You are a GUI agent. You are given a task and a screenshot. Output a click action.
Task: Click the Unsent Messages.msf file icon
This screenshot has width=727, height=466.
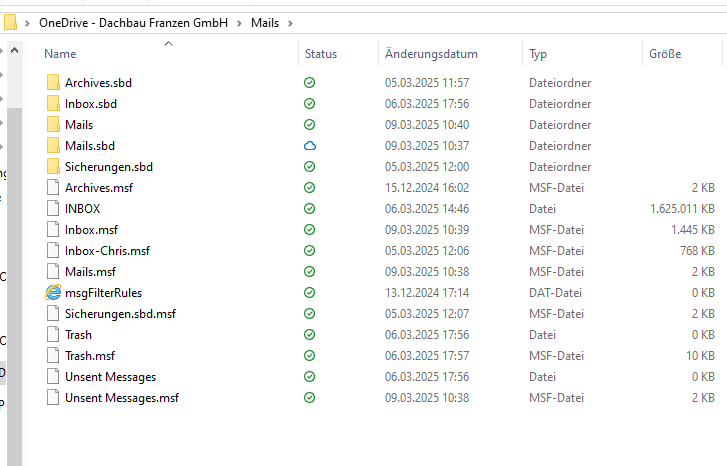click(53, 398)
